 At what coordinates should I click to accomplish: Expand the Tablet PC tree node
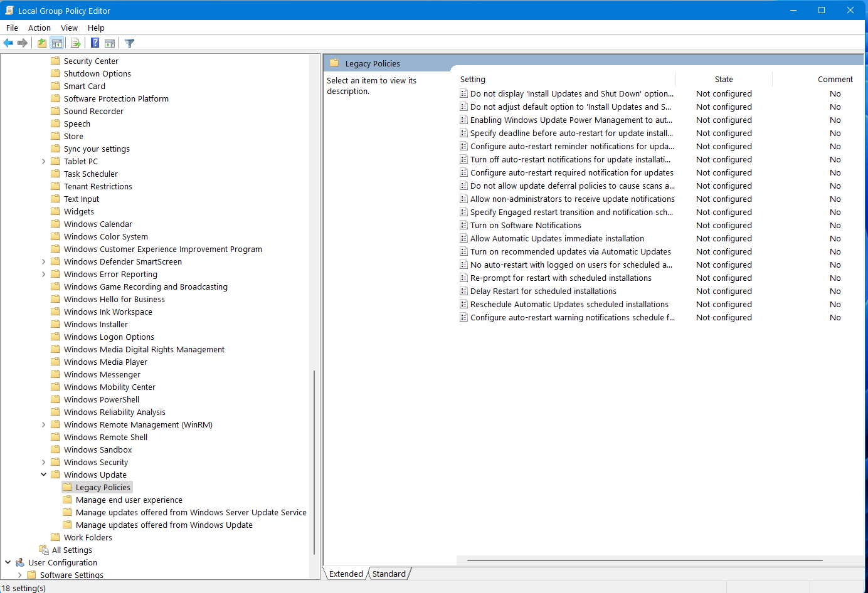coord(43,161)
